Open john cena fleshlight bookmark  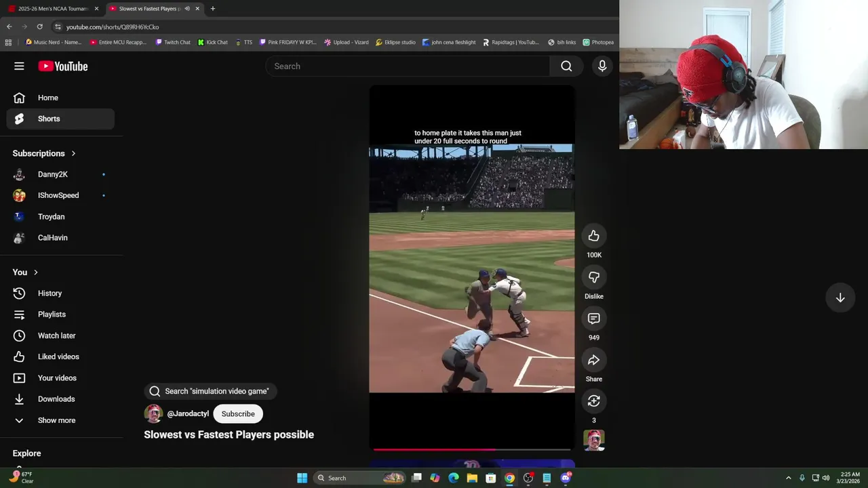coord(448,42)
